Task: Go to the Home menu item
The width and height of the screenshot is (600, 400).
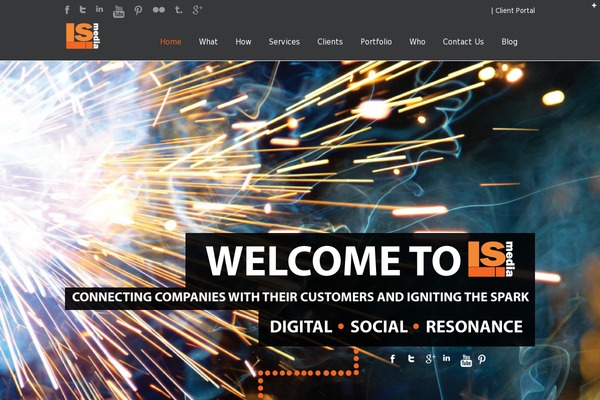Action: (x=171, y=42)
